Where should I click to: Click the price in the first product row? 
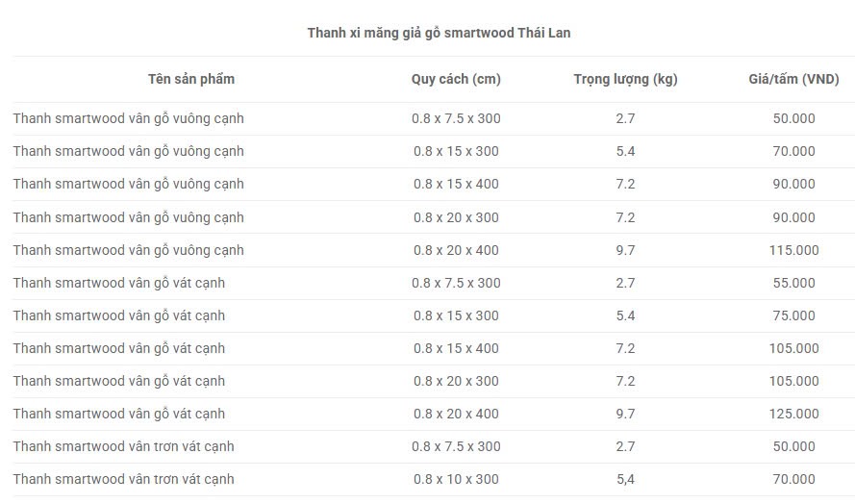(x=793, y=118)
